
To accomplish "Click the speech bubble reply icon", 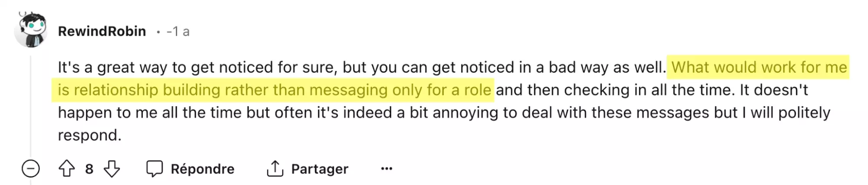I will click(x=154, y=168).
